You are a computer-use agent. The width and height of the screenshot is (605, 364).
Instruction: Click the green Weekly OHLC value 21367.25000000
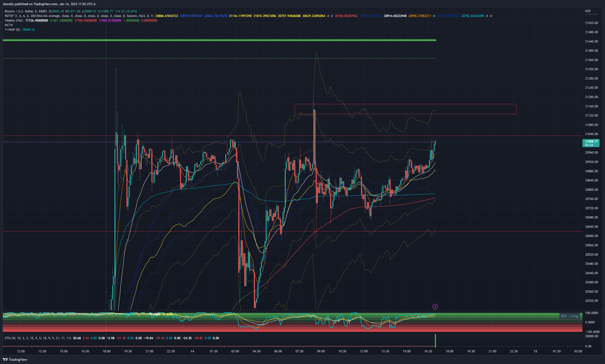(x=61, y=20)
